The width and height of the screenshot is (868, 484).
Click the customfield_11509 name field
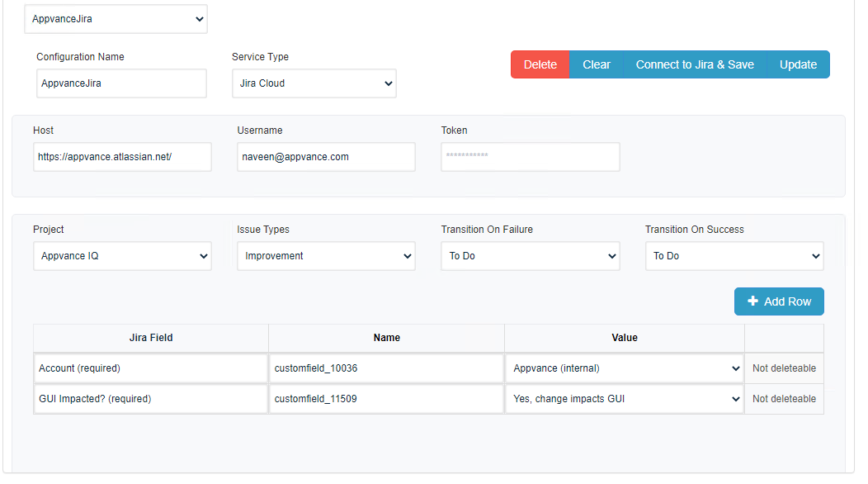[x=386, y=399]
